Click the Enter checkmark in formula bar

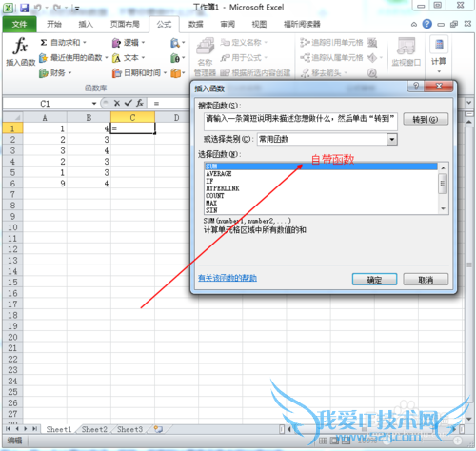click(x=129, y=103)
